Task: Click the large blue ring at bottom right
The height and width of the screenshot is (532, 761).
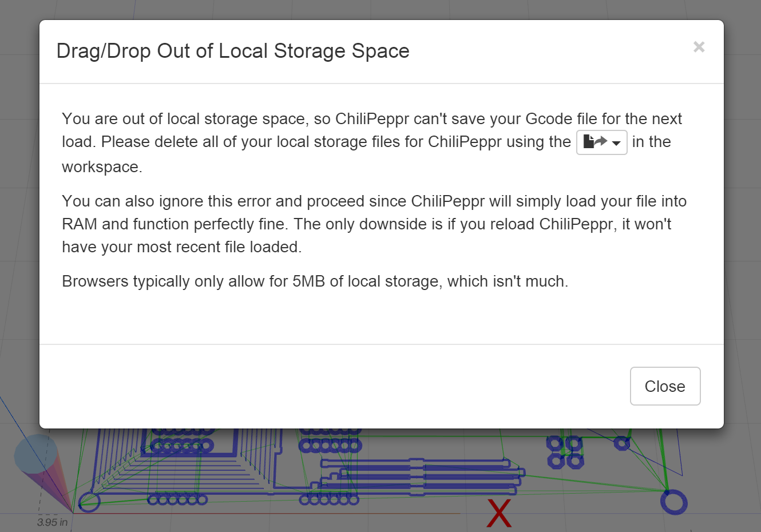Action: pyautogui.click(x=673, y=502)
